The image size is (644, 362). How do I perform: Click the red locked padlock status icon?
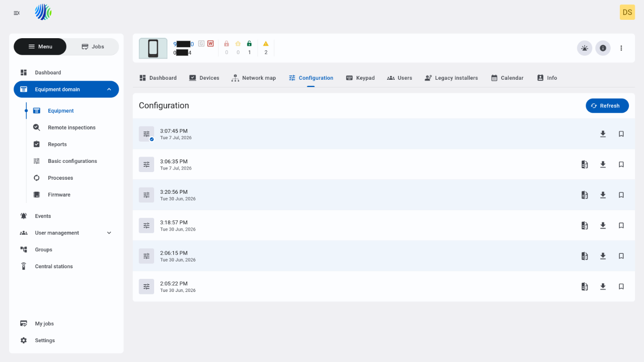(x=227, y=43)
